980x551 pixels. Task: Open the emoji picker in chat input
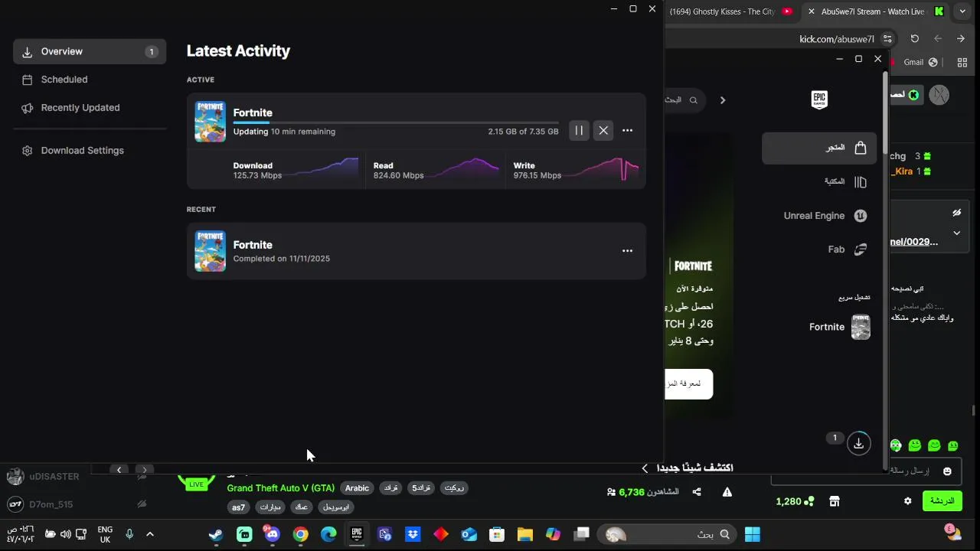947,471
